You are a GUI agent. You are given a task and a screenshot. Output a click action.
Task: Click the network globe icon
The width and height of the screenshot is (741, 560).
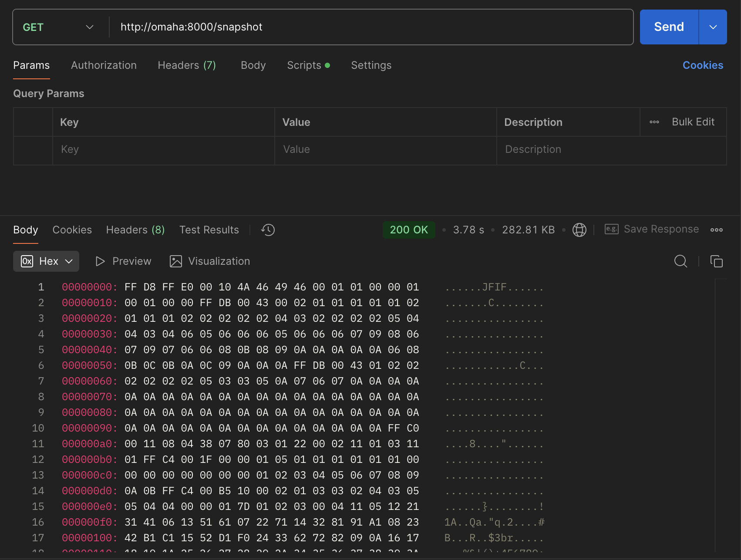(579, 230)
